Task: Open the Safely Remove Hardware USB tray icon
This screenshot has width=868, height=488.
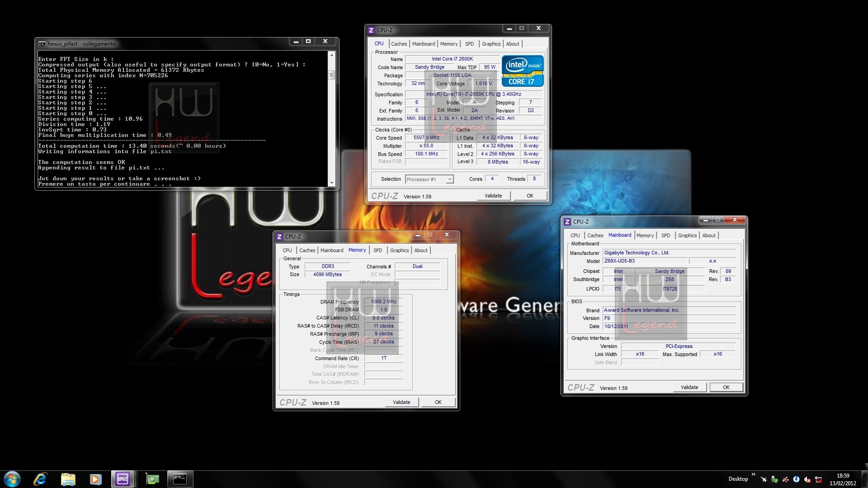Action: 774,479
